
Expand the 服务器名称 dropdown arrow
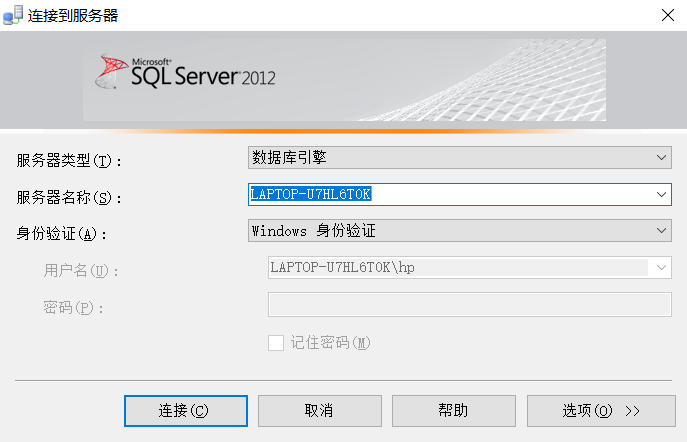pos(661,194)
